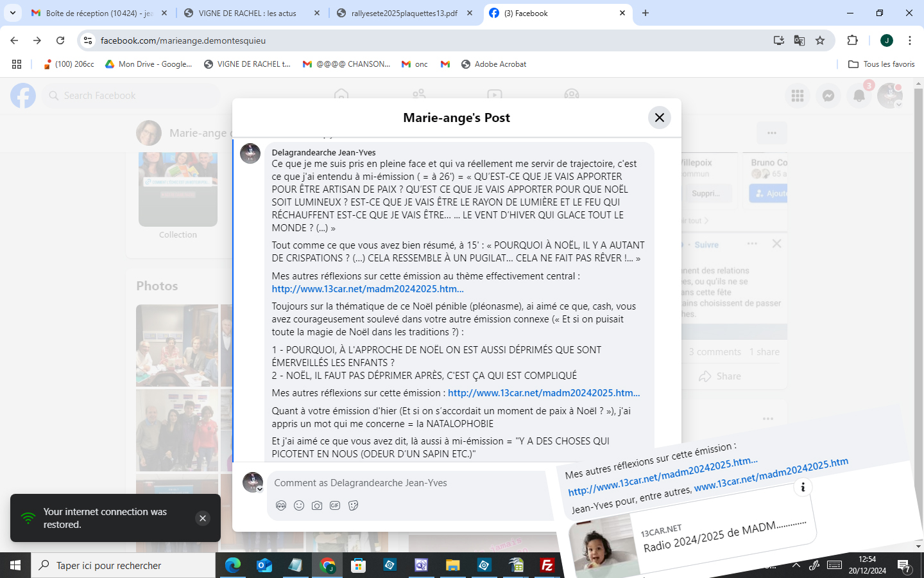Click the info icon on overlay link preview

coord(803,487)
